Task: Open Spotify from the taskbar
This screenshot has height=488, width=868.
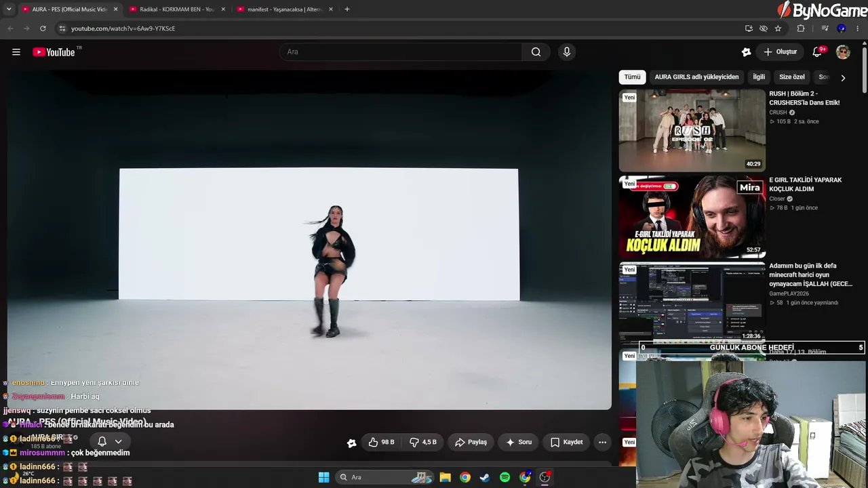Action: (505, 477)
